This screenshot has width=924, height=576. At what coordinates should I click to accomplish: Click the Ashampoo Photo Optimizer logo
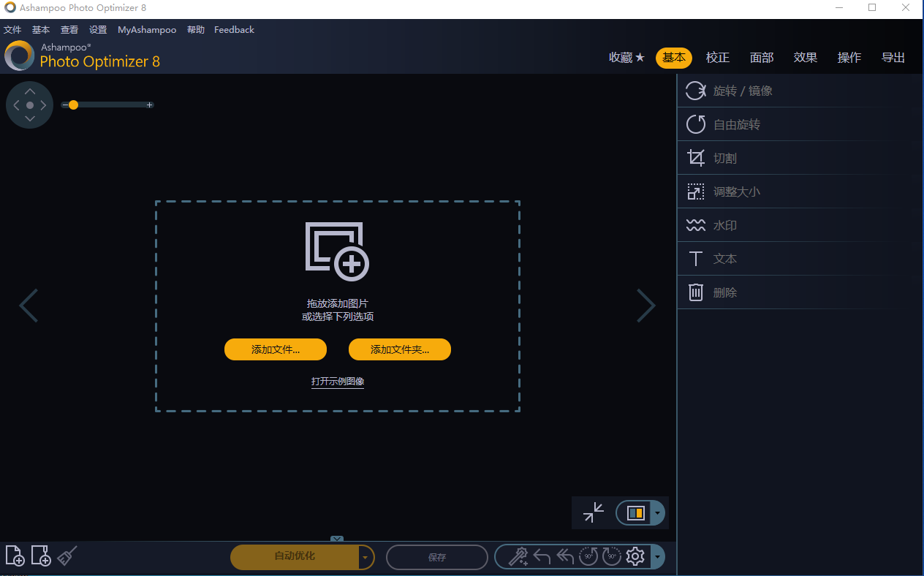(x=19, y=56)
